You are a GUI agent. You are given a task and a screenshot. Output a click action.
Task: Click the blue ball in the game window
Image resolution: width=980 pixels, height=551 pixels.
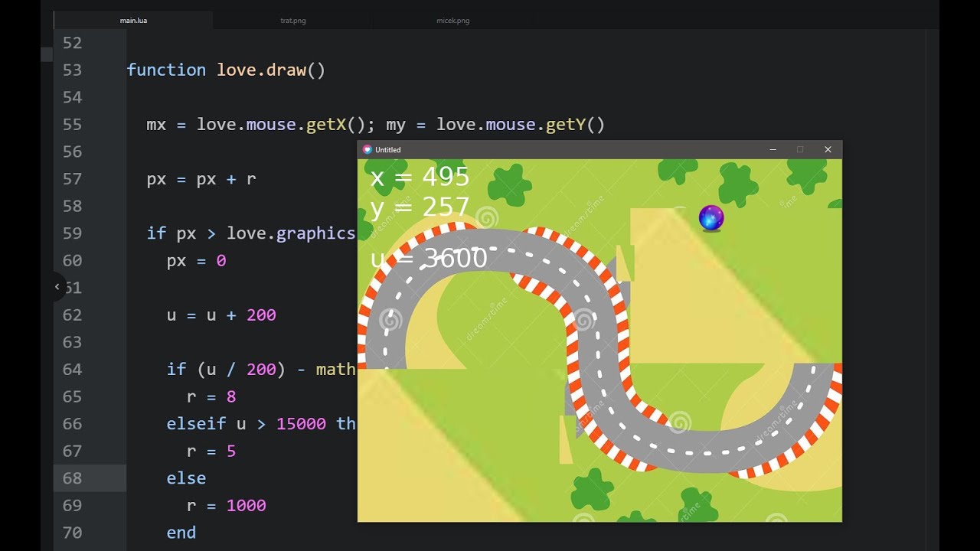click(x=711, y=218)
